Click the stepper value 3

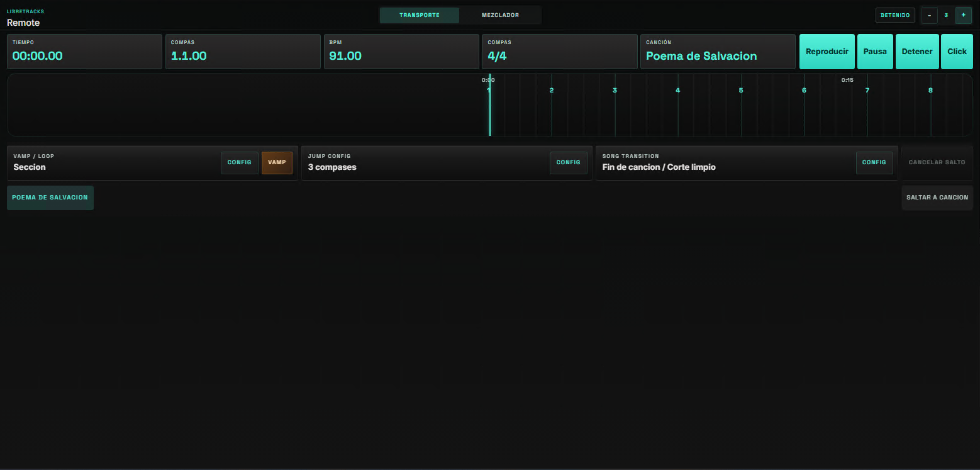[946, 15]
